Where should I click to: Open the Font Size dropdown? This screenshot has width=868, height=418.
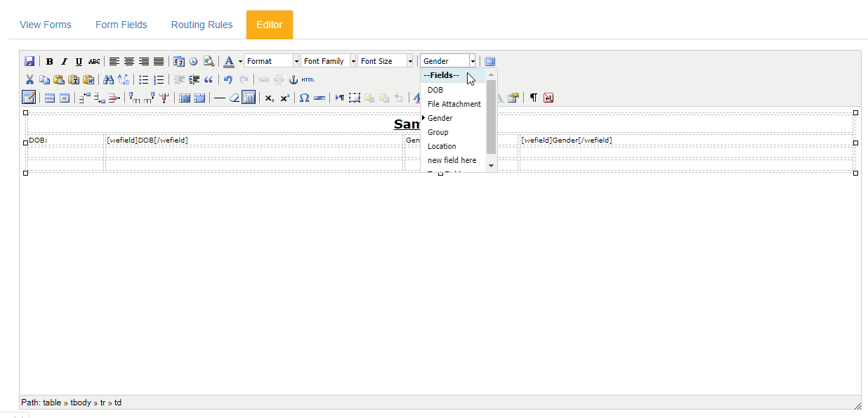click(x=386, y=61)
